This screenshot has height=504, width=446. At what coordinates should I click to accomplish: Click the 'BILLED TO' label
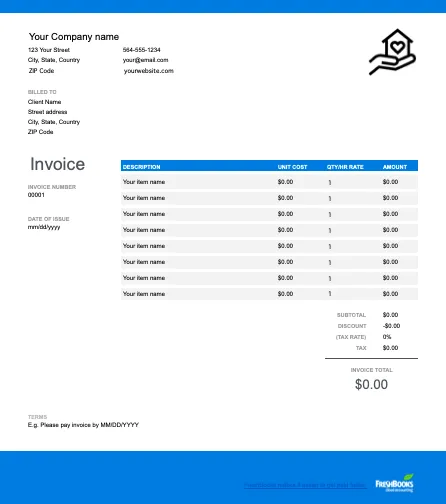click(x=42, y=92)
